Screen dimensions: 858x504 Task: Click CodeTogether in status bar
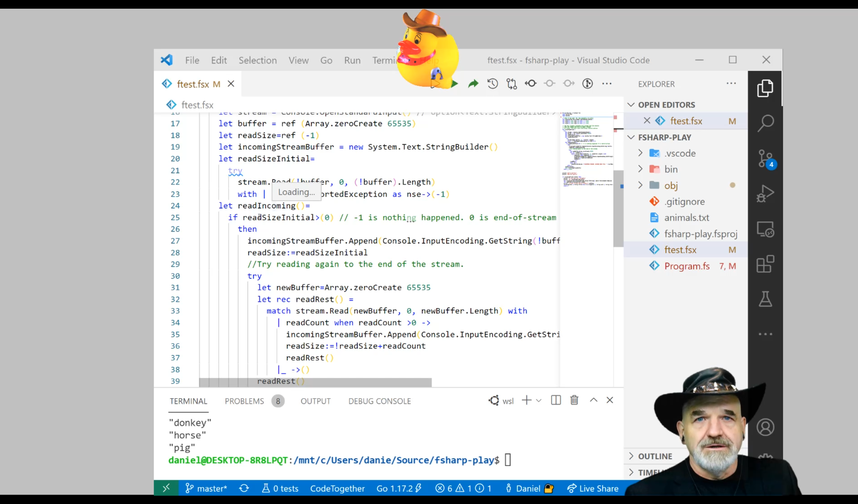(x=337, y=488)
